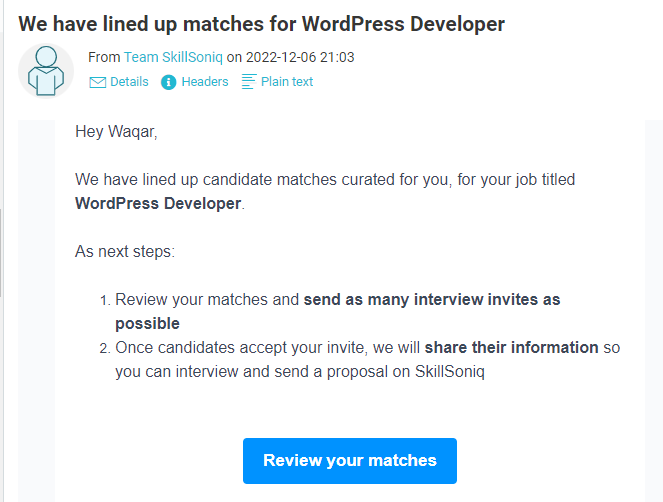Click the bold share their information text
Viewport: 663px width, 502px height.
[511, 348]
